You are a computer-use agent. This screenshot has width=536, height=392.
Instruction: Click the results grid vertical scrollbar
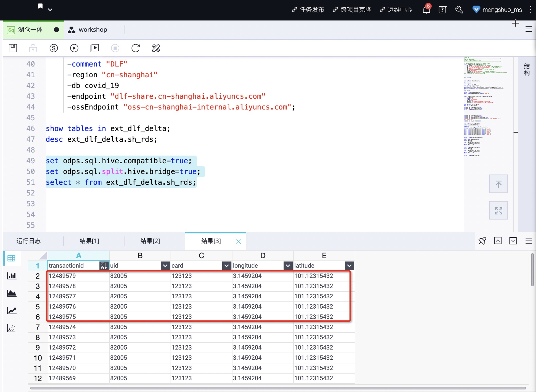point(532,269)
